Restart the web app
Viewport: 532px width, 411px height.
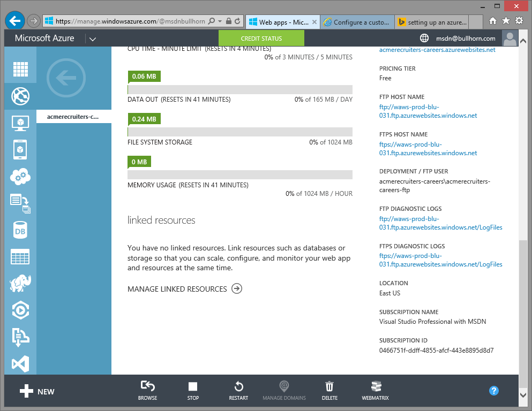pos(238,390)
